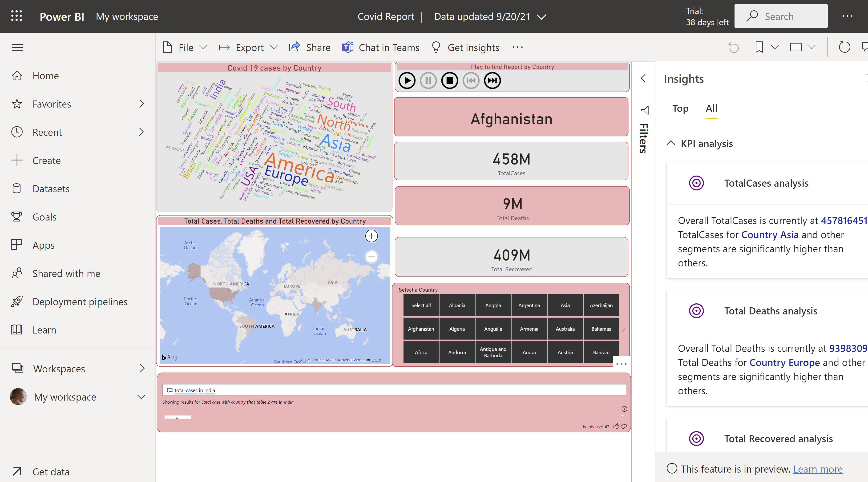The image size is (868, 482).
Task: Expand the Workspaces navigation flyout
Action: point(142,369)
